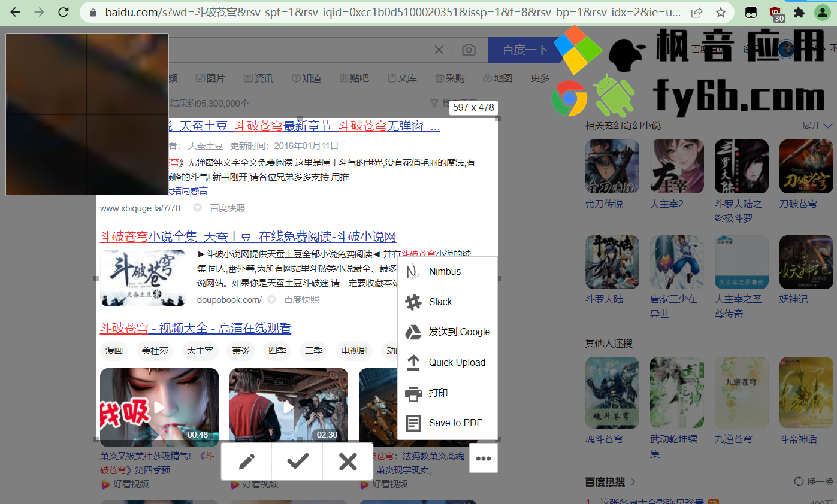Click the 美杜莎 filter chip
Viewport: 837px width, 504px height.
[155, 350]
